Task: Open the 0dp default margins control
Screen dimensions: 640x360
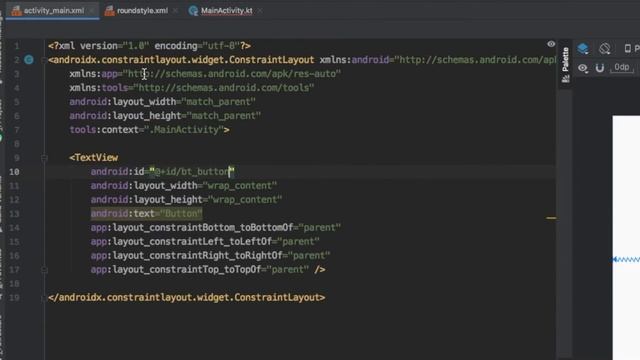Action: pos(622,67)
